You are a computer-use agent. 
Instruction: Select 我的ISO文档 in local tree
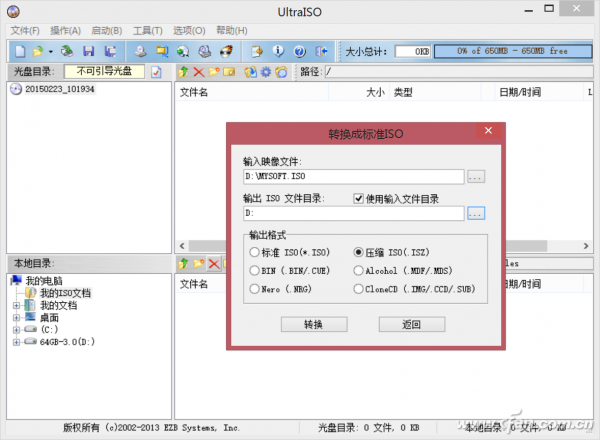65,293
